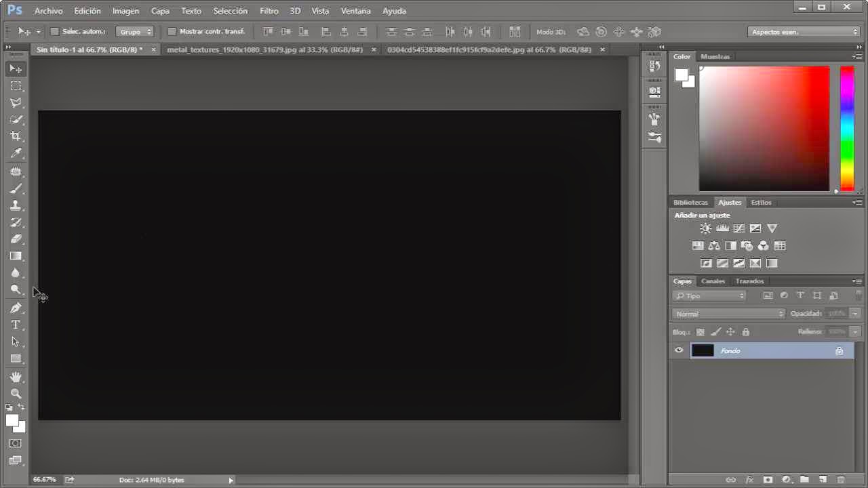Select the Hand tool
Image resolution: width=868 pixels, height=488 pixels.
16,377
